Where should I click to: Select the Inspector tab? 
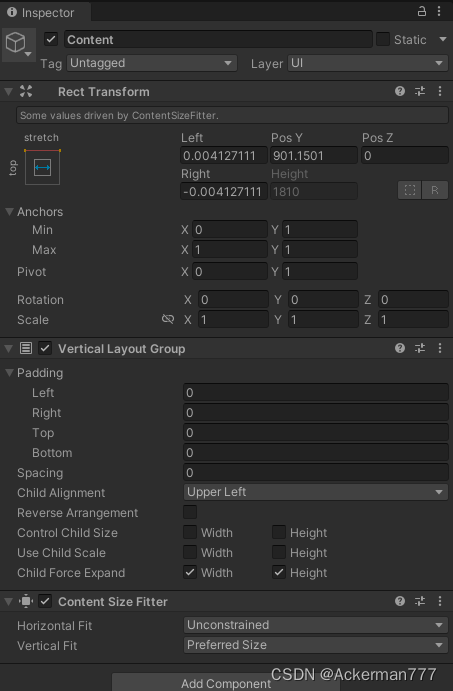coord(45,12)
